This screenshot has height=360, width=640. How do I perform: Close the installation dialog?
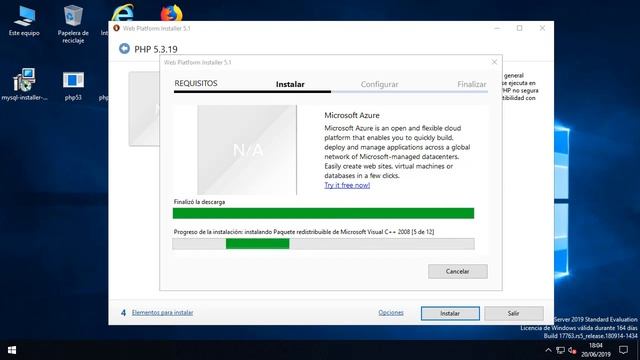(494, 62)
